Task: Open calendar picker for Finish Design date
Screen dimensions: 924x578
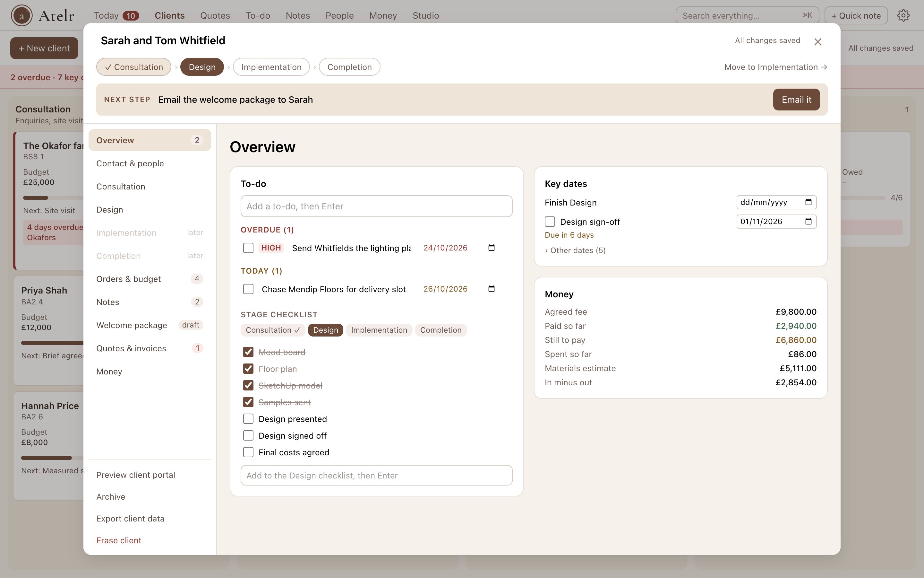Action: [808, 202]
